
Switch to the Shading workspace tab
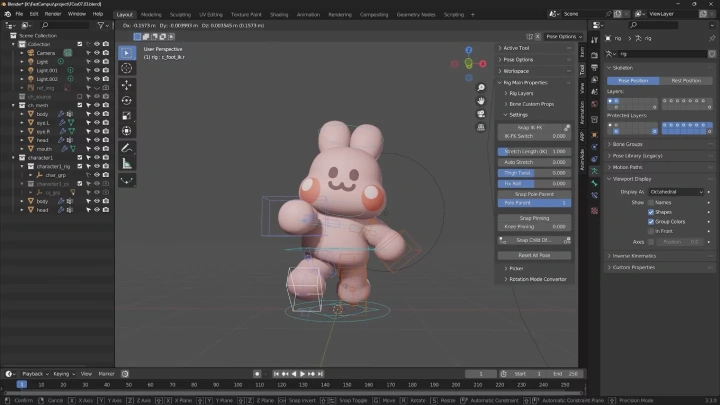(279, 15)
